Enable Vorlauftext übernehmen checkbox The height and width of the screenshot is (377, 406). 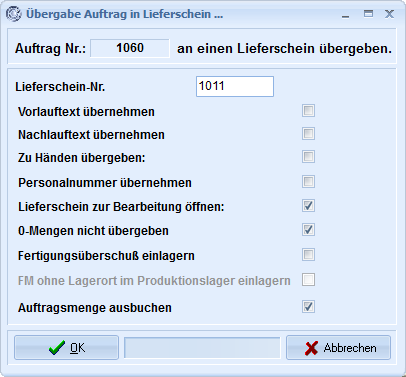(308, 111)
